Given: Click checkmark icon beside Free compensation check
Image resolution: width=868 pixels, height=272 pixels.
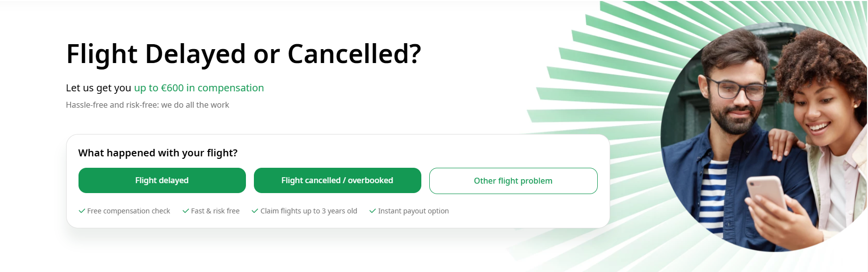Looking at the screenshot, I should (82, 211).
